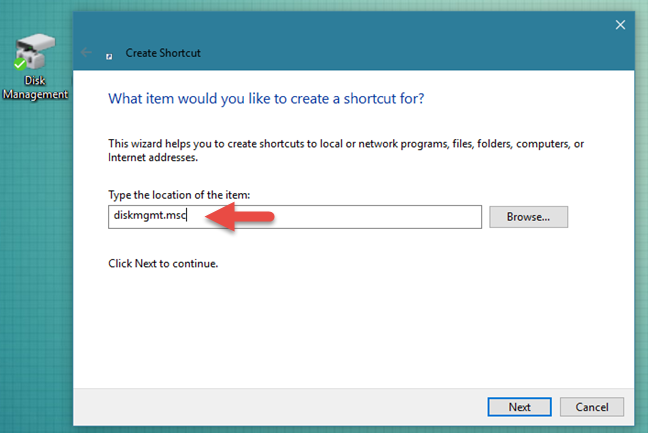Click the 'Type the location of the item:' label
The image size is (648, 433).
[179, 195]
